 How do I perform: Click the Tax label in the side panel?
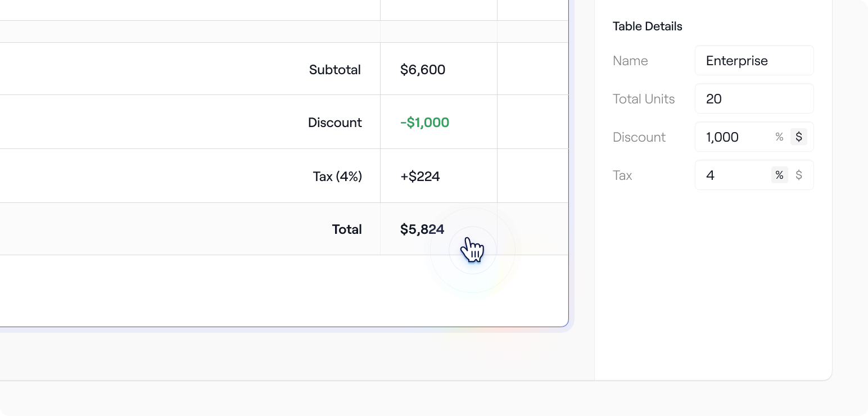(622, 175)
